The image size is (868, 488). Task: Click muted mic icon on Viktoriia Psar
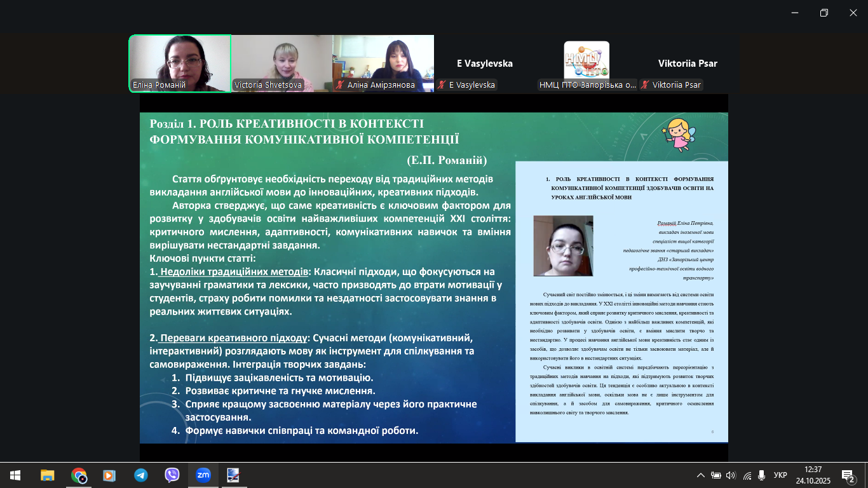(x=645, y=85)
